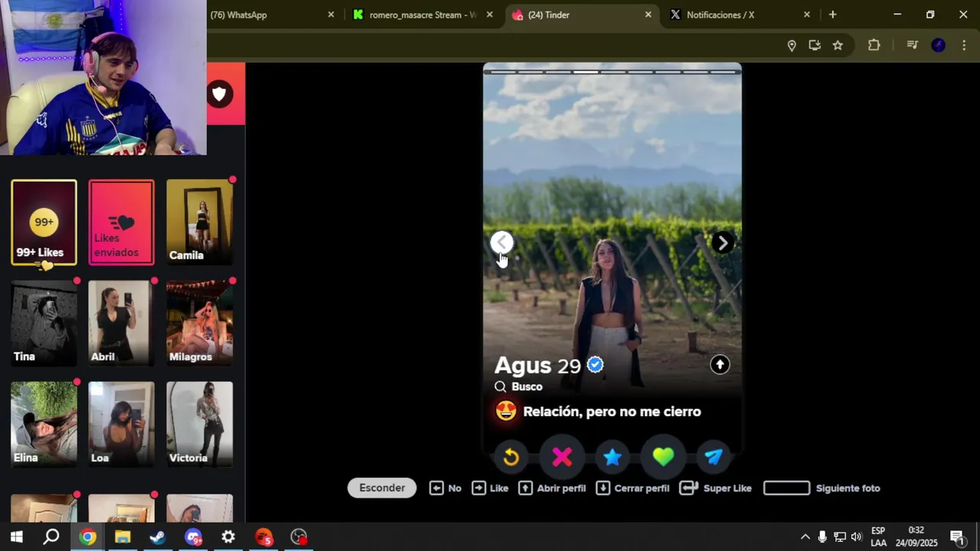
Task: Open profile with the up arrow icon
Action: [720, 364]
